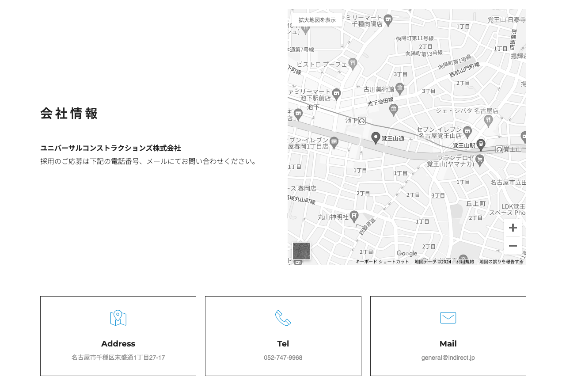Screen dimensions: 562x392
Task: Open the 利用規約 terms link
Action: point(465,262)
